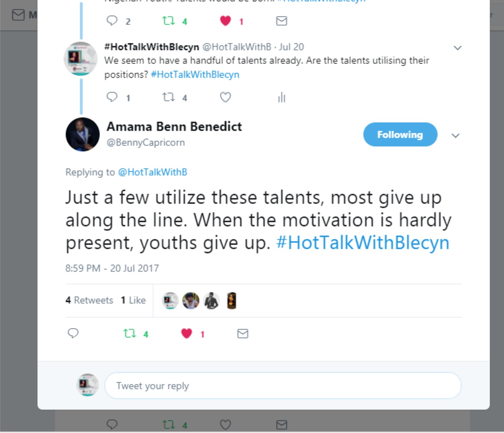
Task: Click into the 'Tweet your reply' field
Action: tap(283, 386)
